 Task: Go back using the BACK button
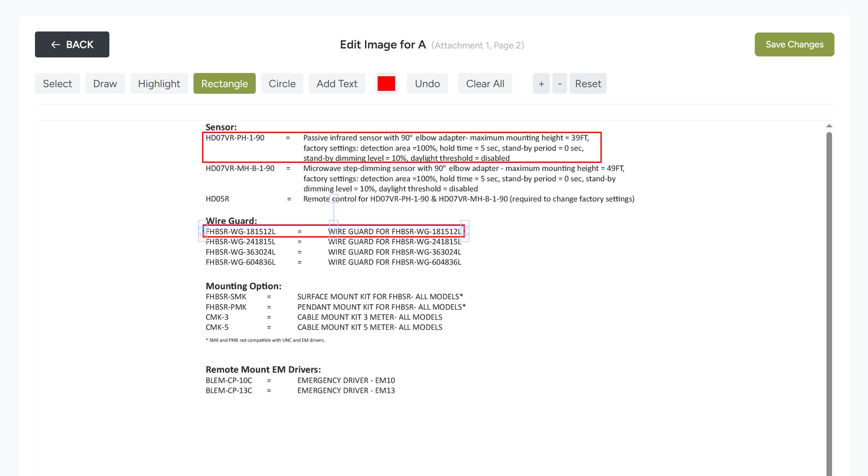pyautogui.click(x=72, y=44)
